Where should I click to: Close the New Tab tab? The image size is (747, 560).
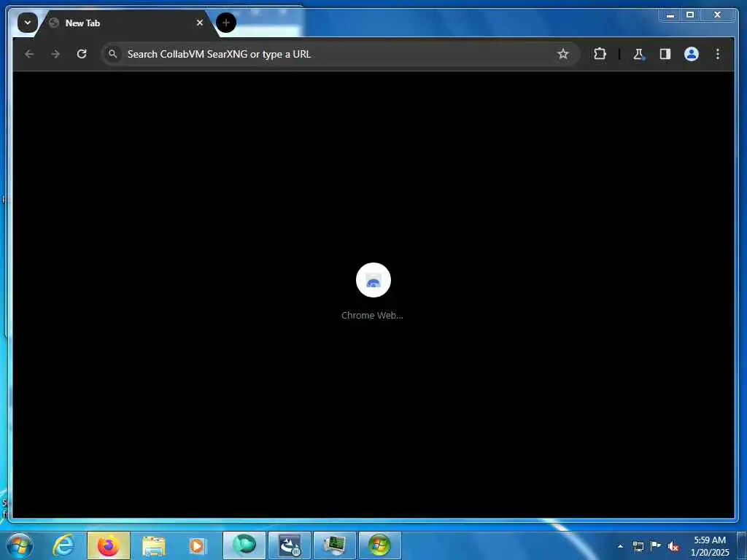pyautogui.click(x=200, y=23)
